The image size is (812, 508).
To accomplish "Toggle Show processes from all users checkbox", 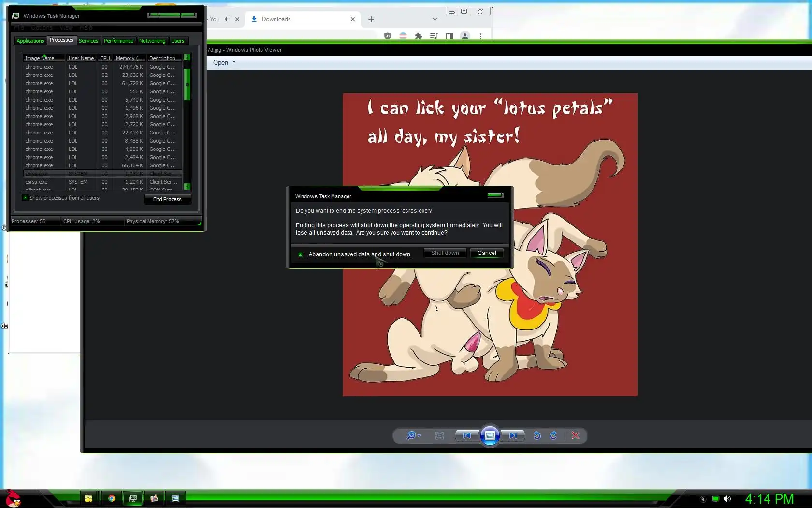I will (x=26, y=198).
